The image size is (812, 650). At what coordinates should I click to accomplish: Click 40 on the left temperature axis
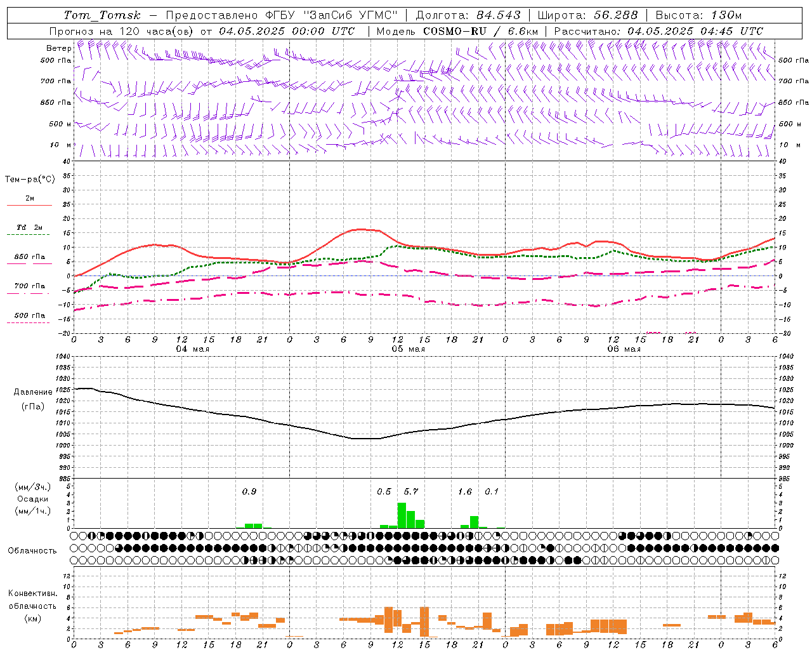[67, 161]
